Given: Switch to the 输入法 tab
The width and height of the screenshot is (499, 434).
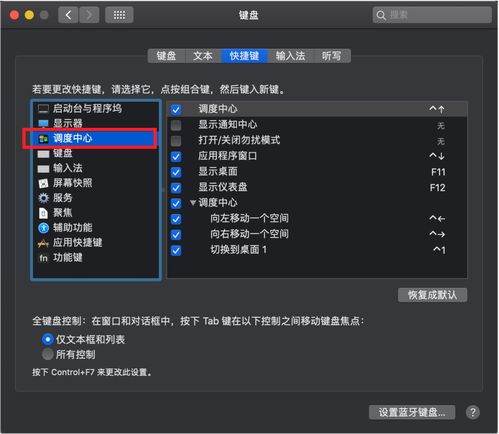Looking at the screenshot, I should (291, 56).
